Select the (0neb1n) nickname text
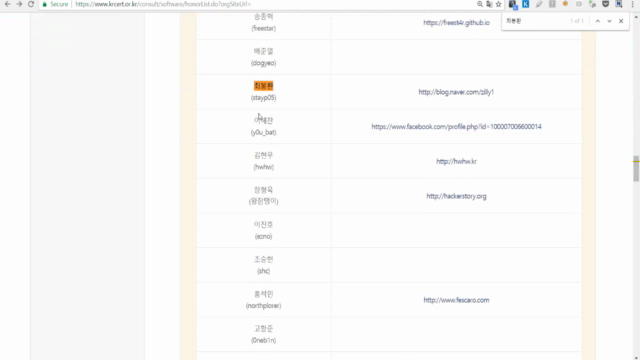 pyautogui.click(x=263, y=340)
